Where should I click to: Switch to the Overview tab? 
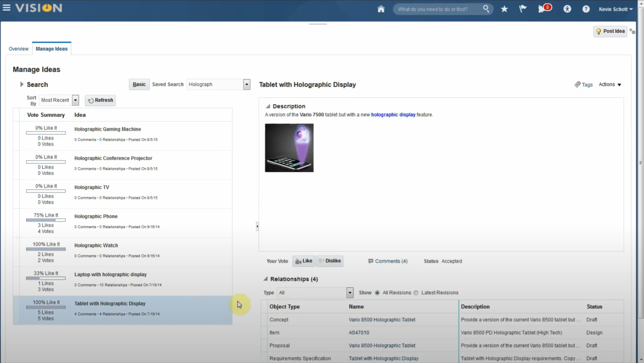coord(18,48)
